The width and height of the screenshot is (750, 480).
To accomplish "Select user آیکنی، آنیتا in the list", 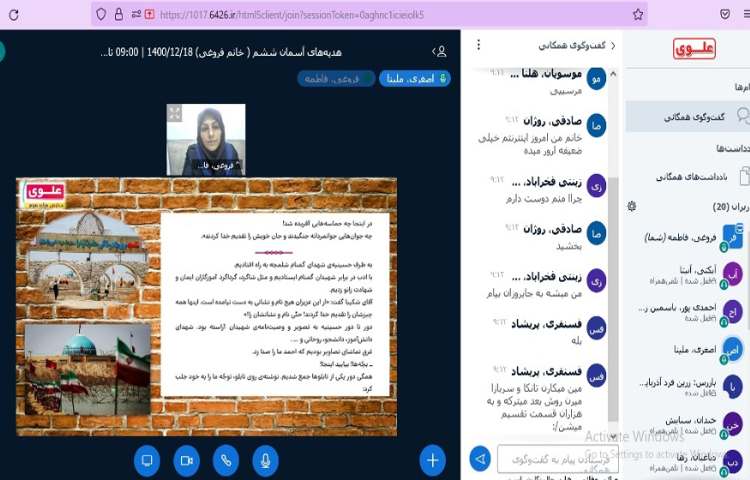I will click(688, 274).
